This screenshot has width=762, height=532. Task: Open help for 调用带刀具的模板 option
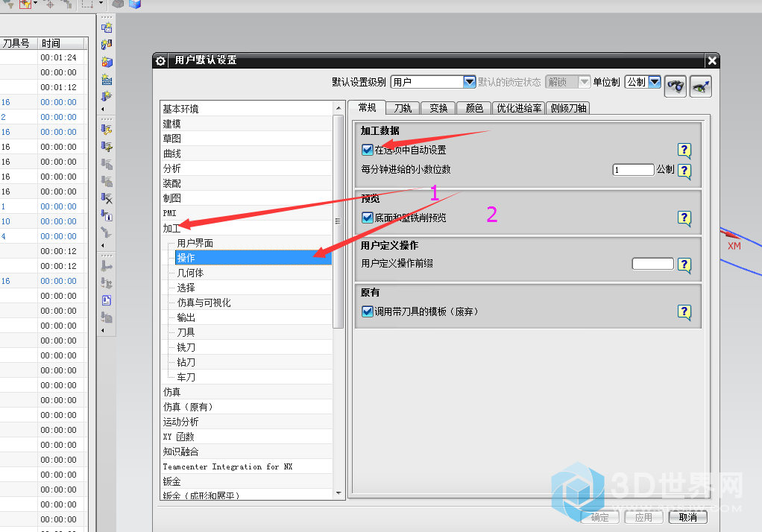coord(684,312)
